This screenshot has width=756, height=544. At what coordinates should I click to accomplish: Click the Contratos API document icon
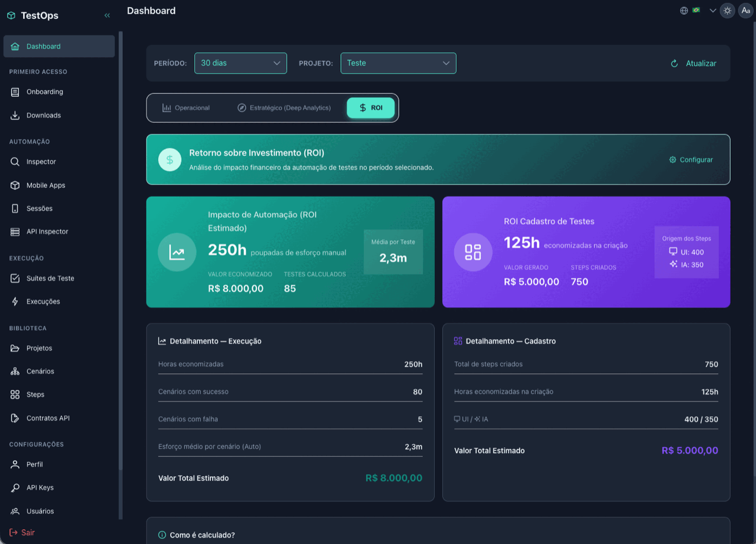(15, 418)
